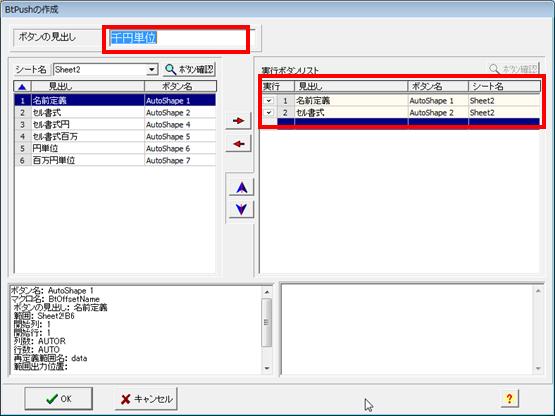Click the disabled ボタン確認 magnifier on right panel

514,69
